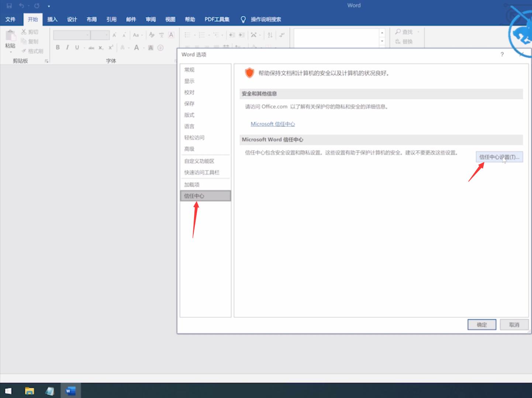Toggle Bold formatting
Screen dimensions: 532x398
58,47
